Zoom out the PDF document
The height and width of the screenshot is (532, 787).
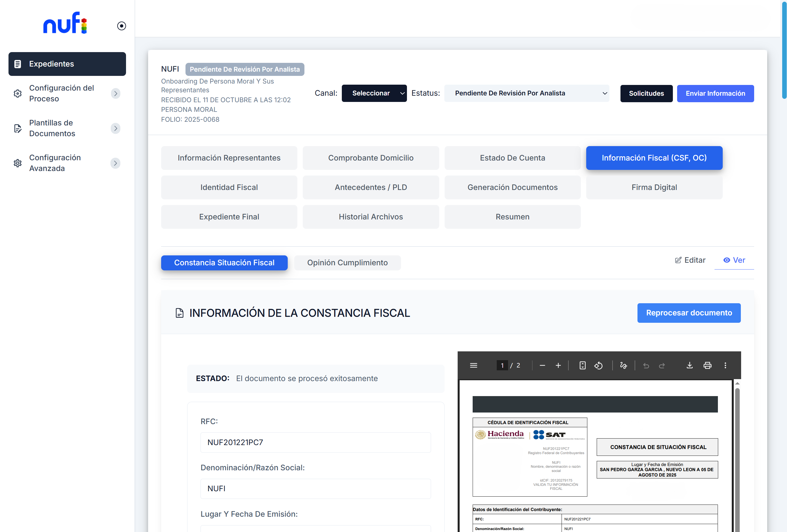point(542,366)
